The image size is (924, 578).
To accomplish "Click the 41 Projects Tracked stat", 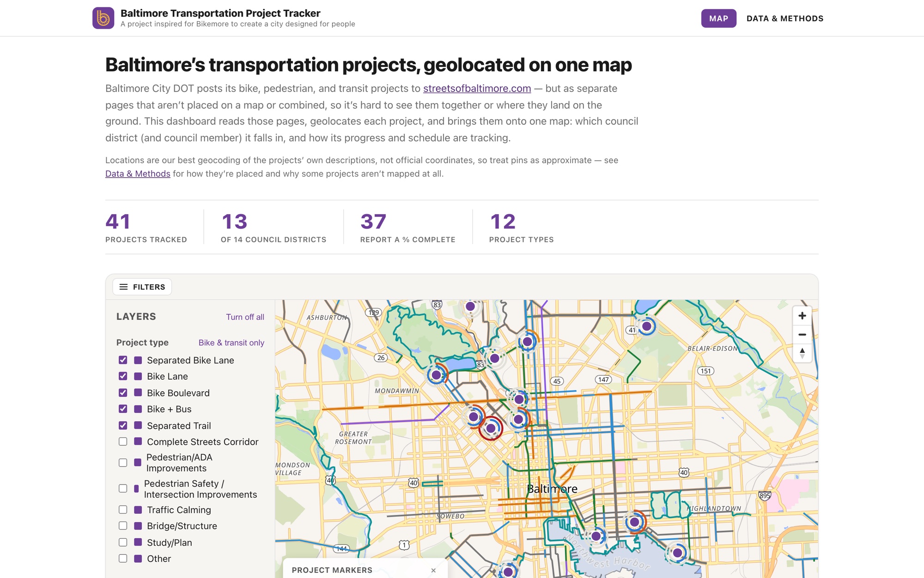I will pyautogui.click(x=146, y=228).
